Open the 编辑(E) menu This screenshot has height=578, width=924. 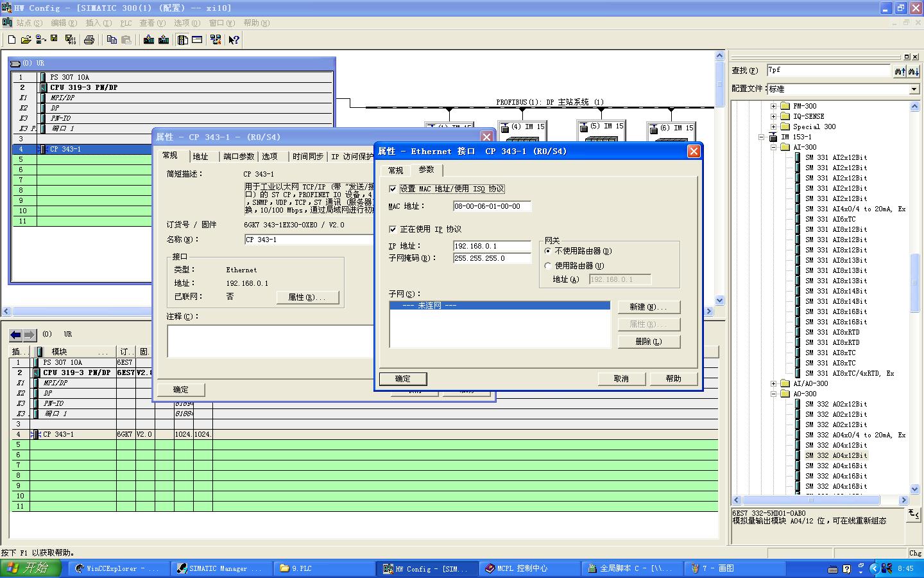click(x=64, y=23)
